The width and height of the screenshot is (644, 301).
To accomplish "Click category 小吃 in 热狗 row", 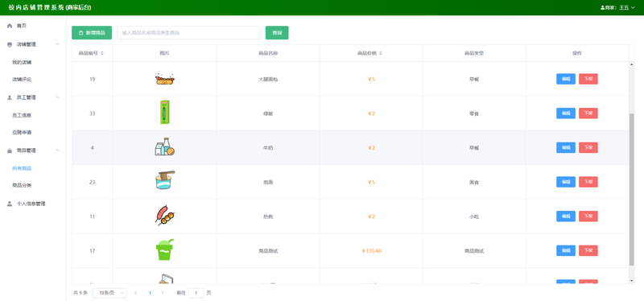I will point(474,216).
